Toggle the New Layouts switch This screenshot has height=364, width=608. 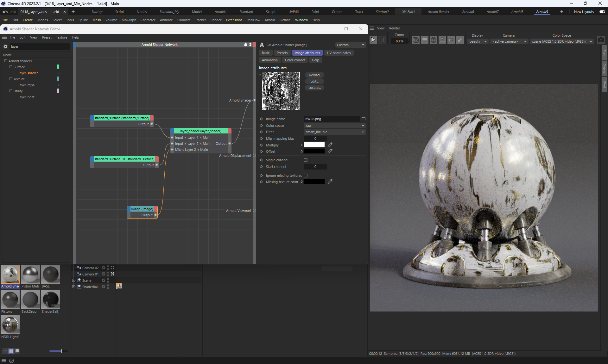(602, 12)
